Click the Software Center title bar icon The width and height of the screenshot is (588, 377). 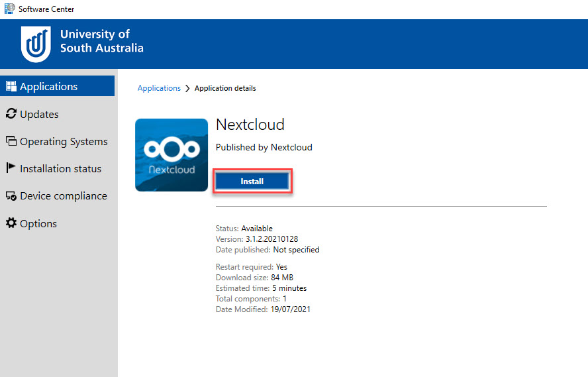(9, 9)
